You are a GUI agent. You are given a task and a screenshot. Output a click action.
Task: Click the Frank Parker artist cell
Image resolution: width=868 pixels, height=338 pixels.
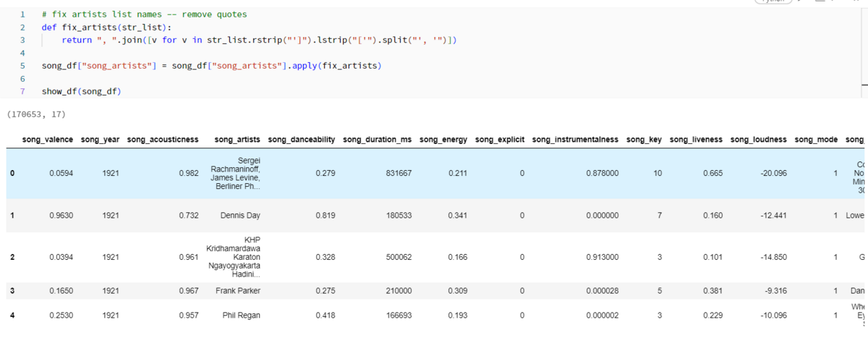point(238,291)
